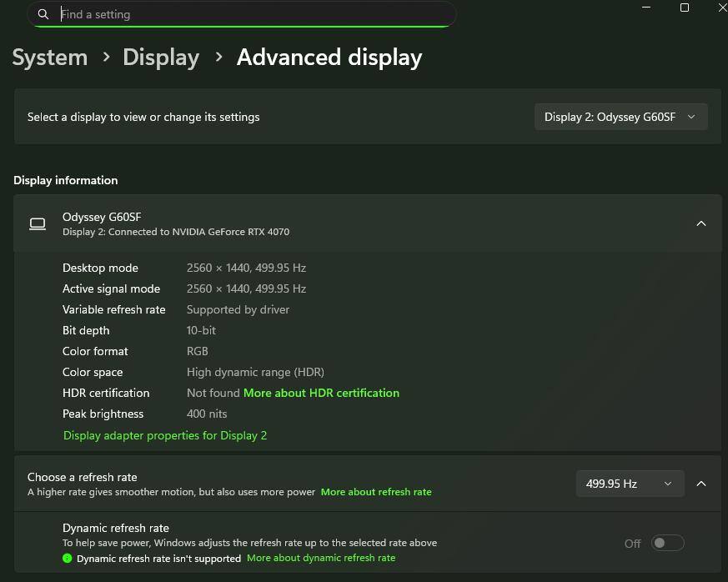Screen dimensions: 728x582
Task: Click the Odyssey G60SF monitor icon
Action: pyautogui.click(x=38, y=223)
